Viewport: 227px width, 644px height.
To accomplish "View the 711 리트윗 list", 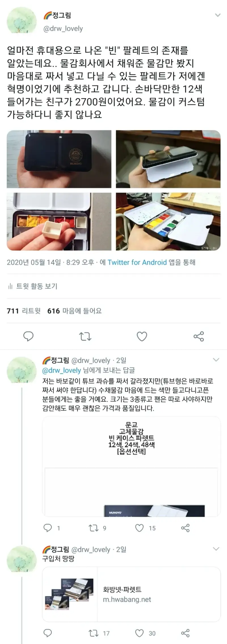I will click(x=24, y=311).
